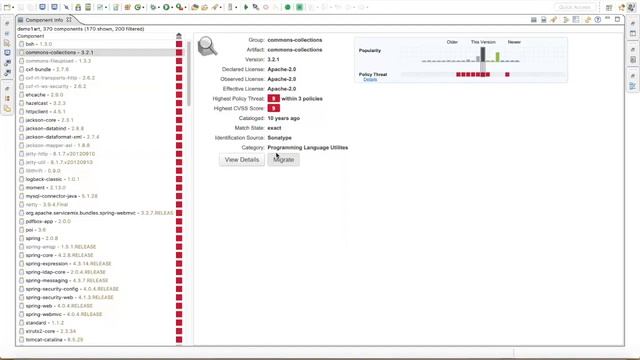Select the poi 3.6 component row
640x360 pixels.
point(100,230)
